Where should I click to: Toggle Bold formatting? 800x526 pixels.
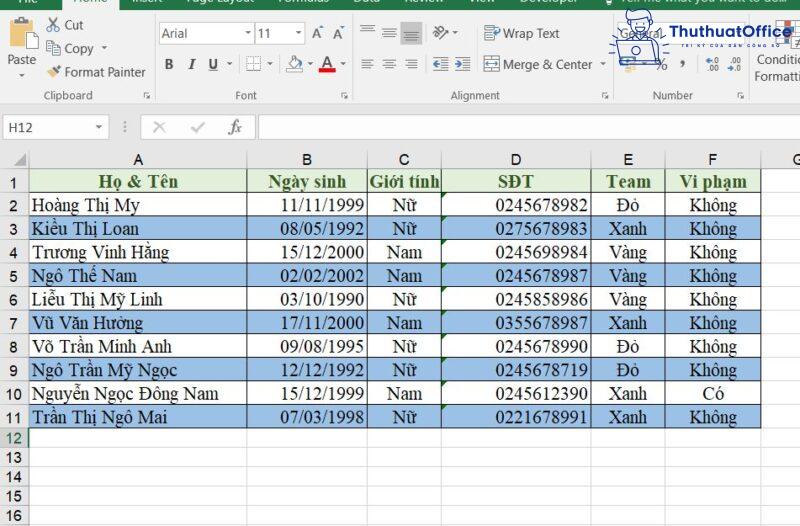click(169, 64)
